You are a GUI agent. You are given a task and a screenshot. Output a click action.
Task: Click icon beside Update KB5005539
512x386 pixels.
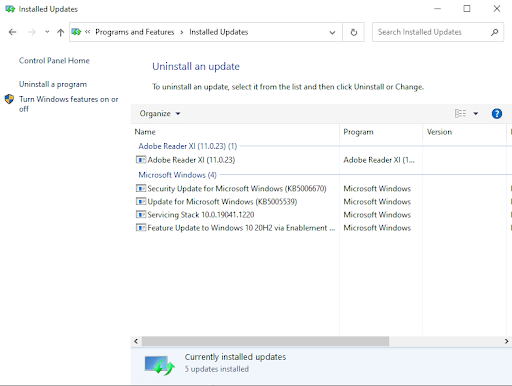coord(141,202)
